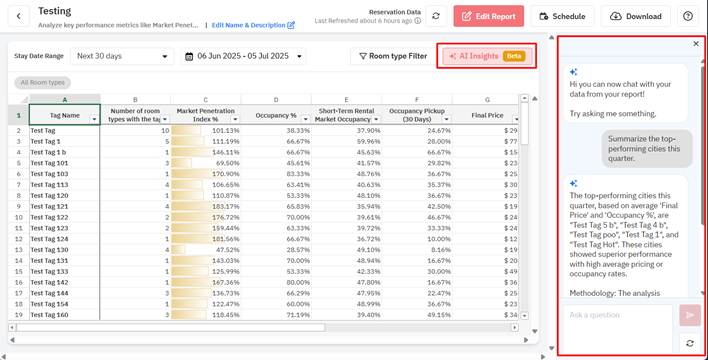Select the 80.00% occupancy cell
708x360 pixels.
(x=276, y=282)
